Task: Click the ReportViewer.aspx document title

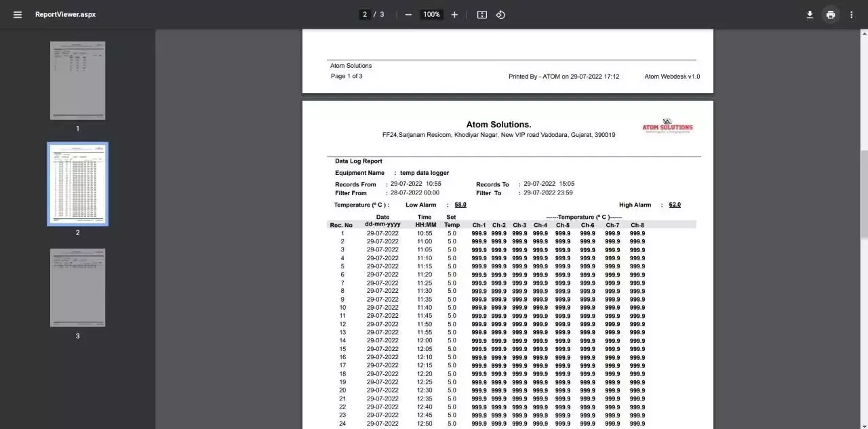Action: click(x=65, y=14)
